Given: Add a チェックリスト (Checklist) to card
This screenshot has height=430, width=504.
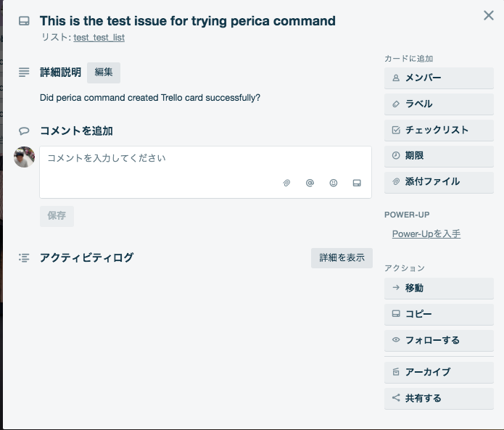Looking at the screenshot, I should pos(439,131).
